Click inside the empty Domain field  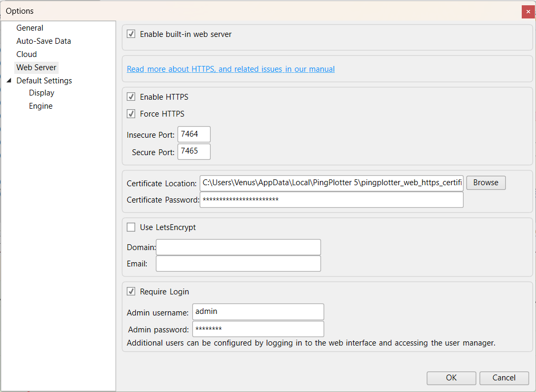point(238,247)
